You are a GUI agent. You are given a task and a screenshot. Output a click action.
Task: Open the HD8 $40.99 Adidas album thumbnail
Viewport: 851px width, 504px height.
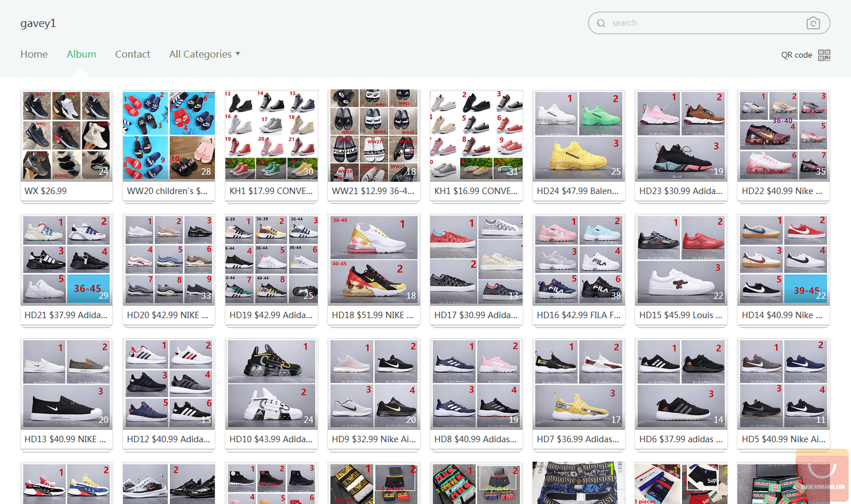pyautogui.click(x=476, y=383)
